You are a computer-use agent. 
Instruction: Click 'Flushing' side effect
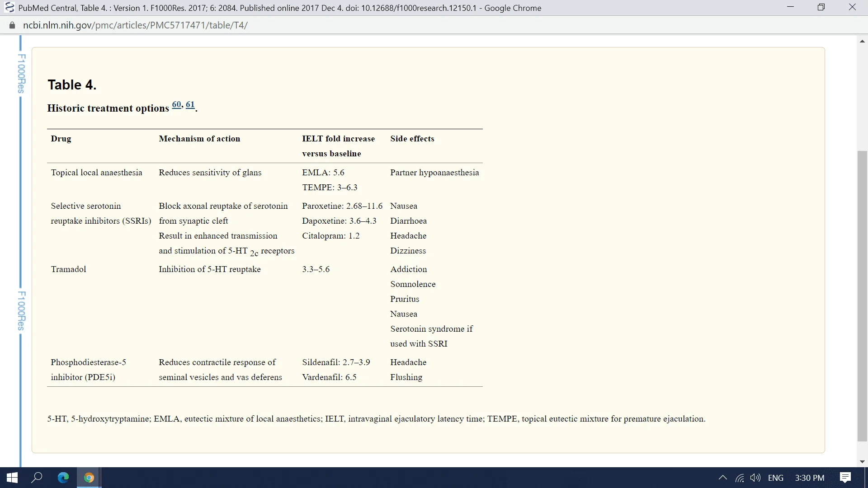tap(406, 377)
